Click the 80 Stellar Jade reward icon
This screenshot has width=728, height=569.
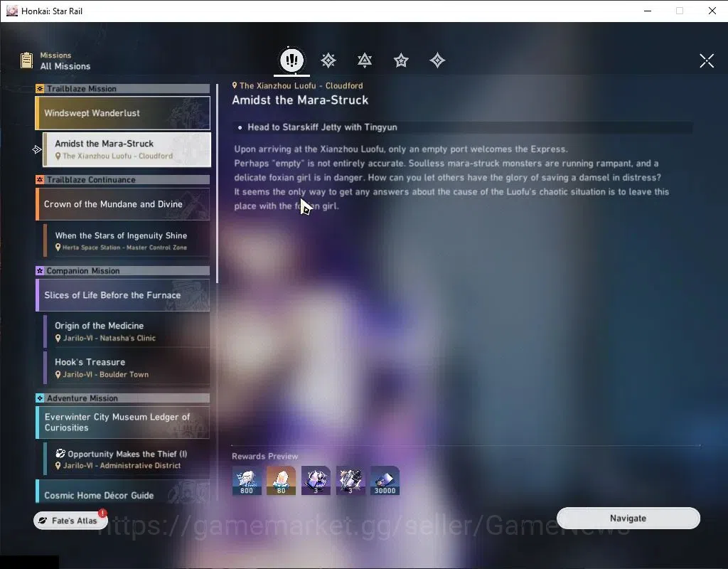coord(281,480)
